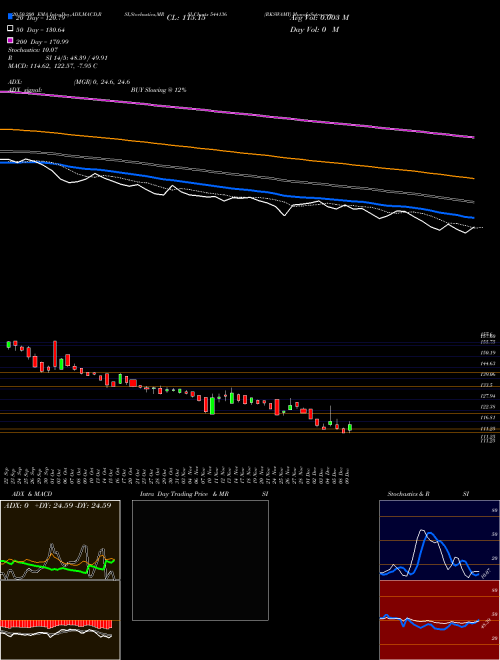This screenshot has height=660, width=500.
Task: Click the 150.19 price axis label
Action: (488, 353)
